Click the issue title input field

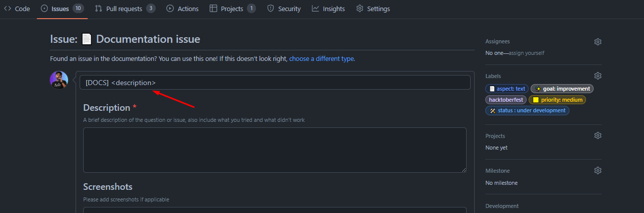(x=275, y=83)
